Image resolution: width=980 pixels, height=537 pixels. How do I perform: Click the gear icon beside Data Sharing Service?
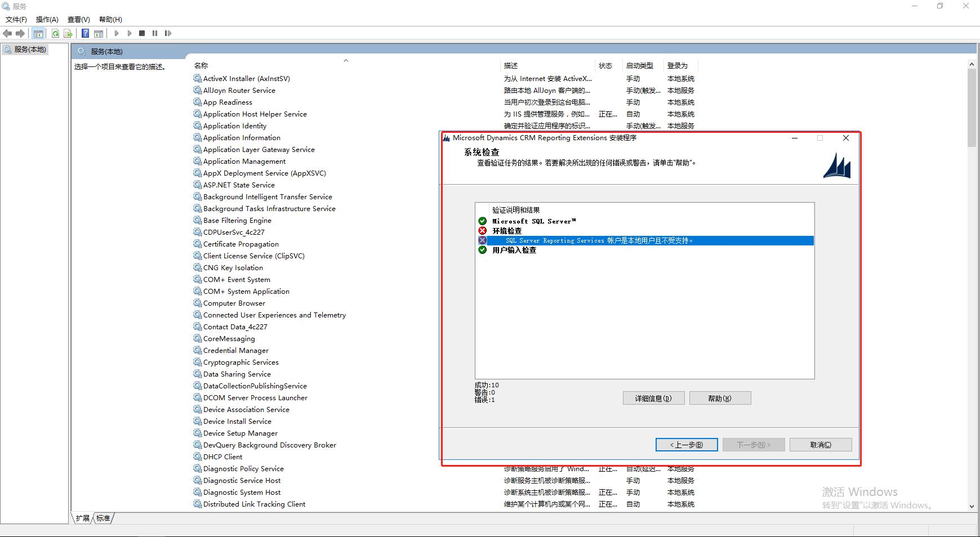(197, 374)
